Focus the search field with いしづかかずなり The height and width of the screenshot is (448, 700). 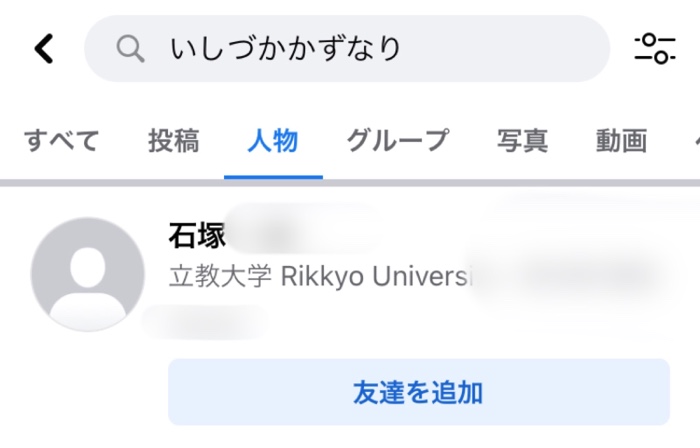tap(347, 49)
